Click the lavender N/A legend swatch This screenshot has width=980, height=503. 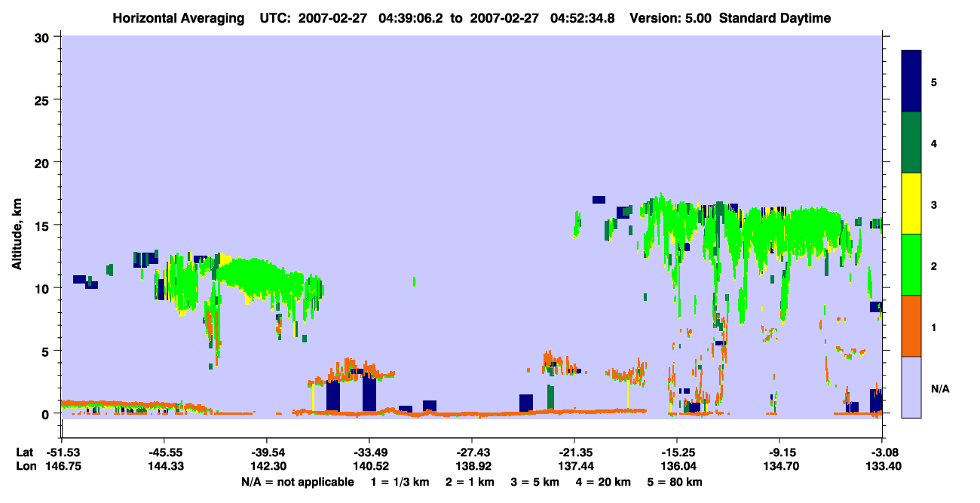click(x=911, y=387)
